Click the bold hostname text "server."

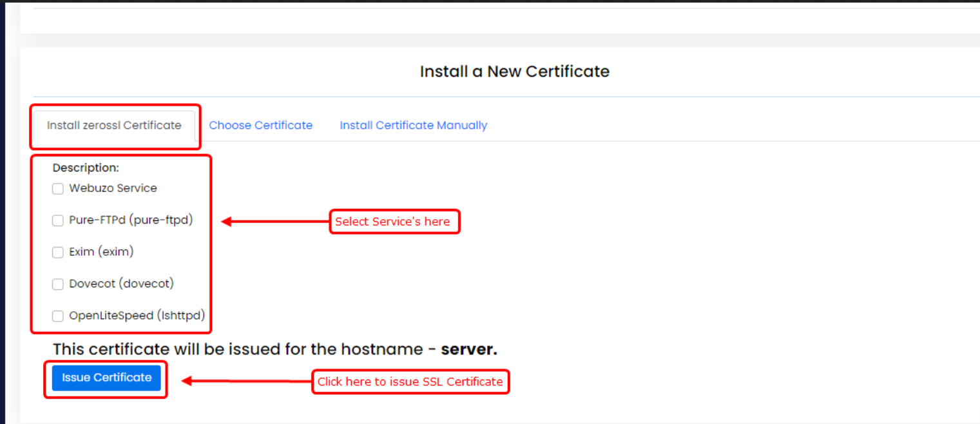click(x=469, y=349)
